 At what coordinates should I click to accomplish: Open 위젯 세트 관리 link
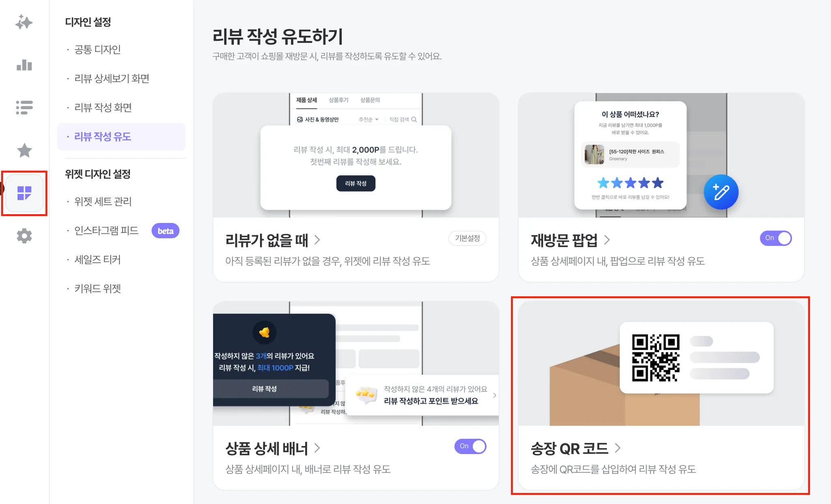pos(103,202)
